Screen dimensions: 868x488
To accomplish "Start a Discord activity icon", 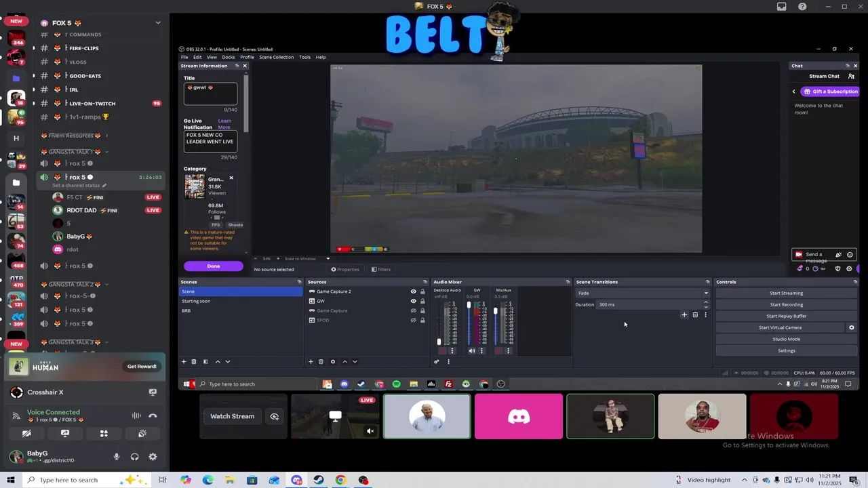I will [104, 433].
